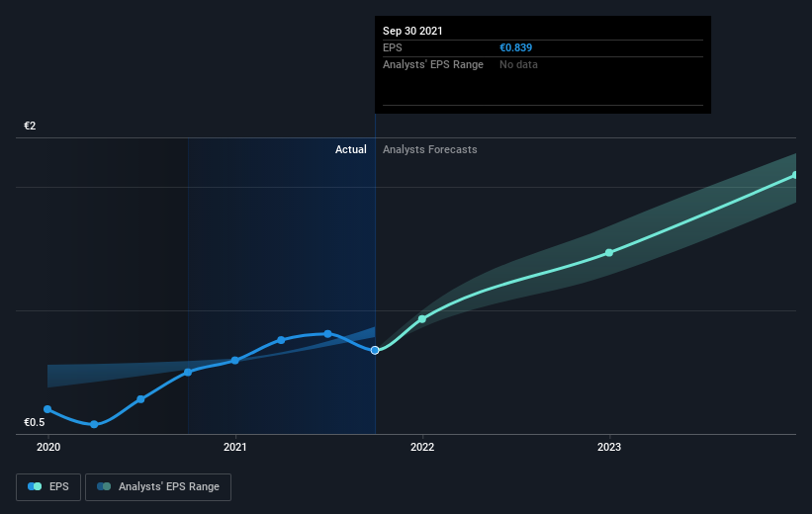Click the 2023 x-axis label
812x514 pixels.
pyautogui.click(x=609, y=447)
